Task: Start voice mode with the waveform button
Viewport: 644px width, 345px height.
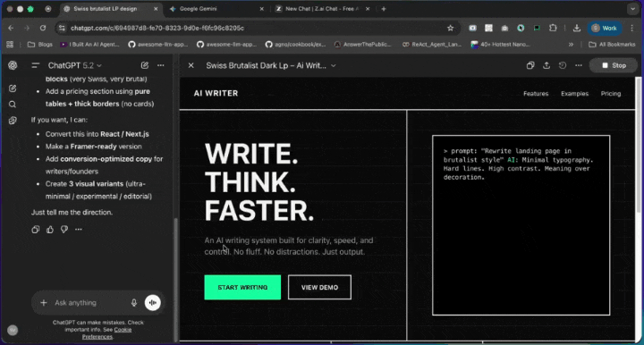Action: point(153,303)
